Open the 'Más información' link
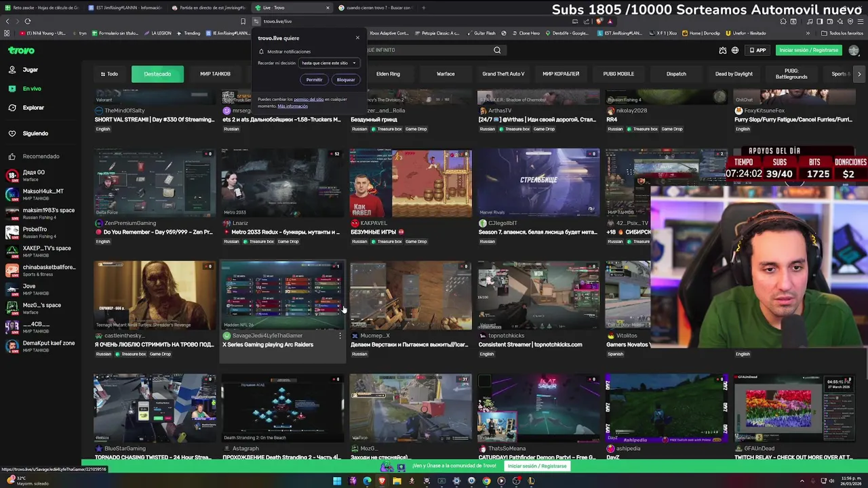Screen dimensions: 868x488 292,106
